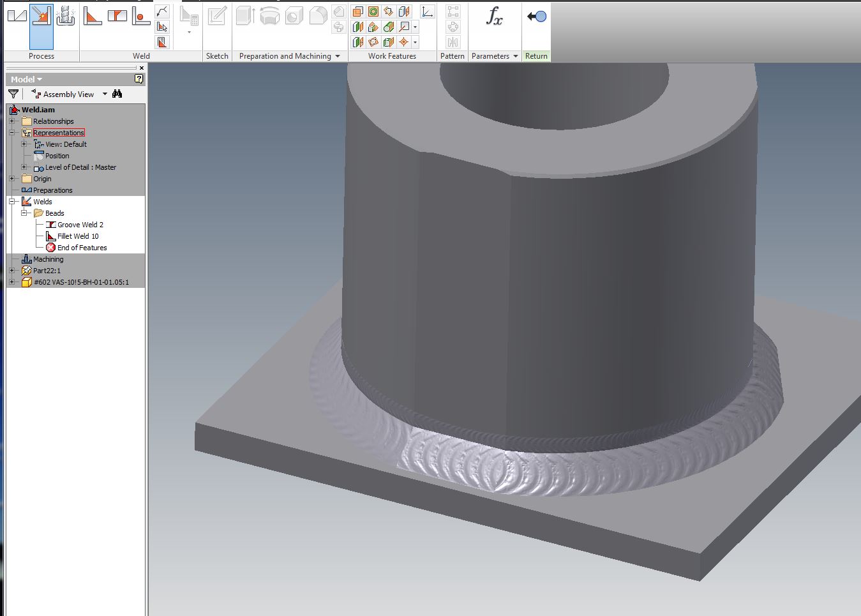Open the Model browser menu
This screenshot has height=616, width=861.
point(26,79)
